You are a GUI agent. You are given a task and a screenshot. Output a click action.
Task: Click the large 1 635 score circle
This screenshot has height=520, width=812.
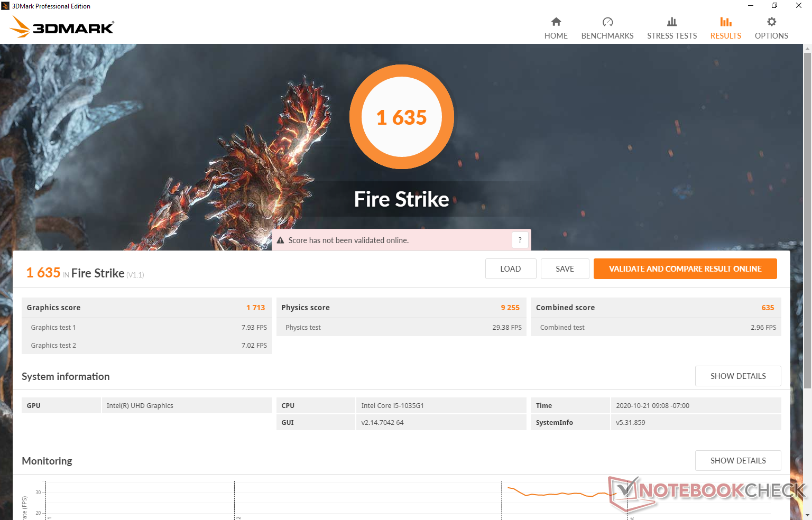click(402, 117)
